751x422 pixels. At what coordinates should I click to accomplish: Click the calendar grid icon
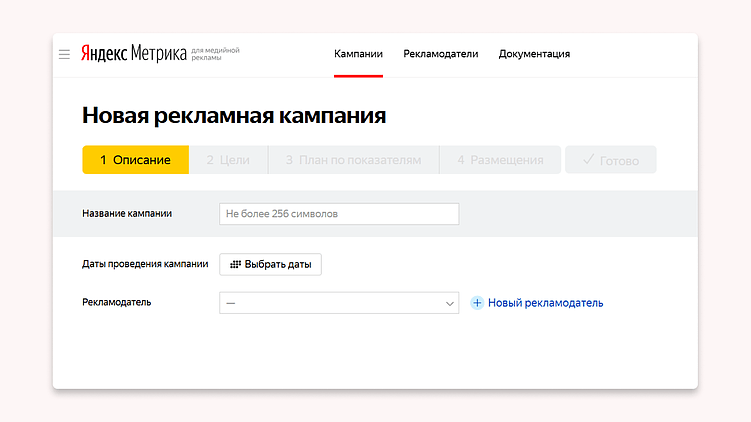235,265
